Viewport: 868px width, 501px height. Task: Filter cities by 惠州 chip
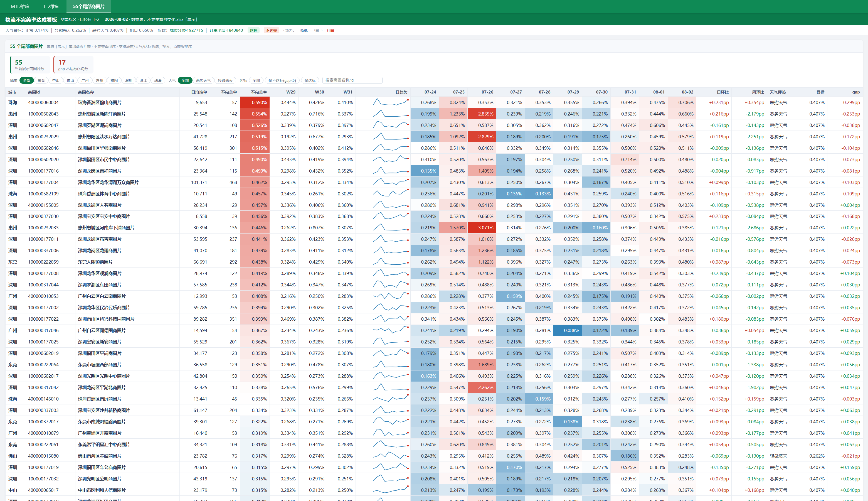click(100, 80)
